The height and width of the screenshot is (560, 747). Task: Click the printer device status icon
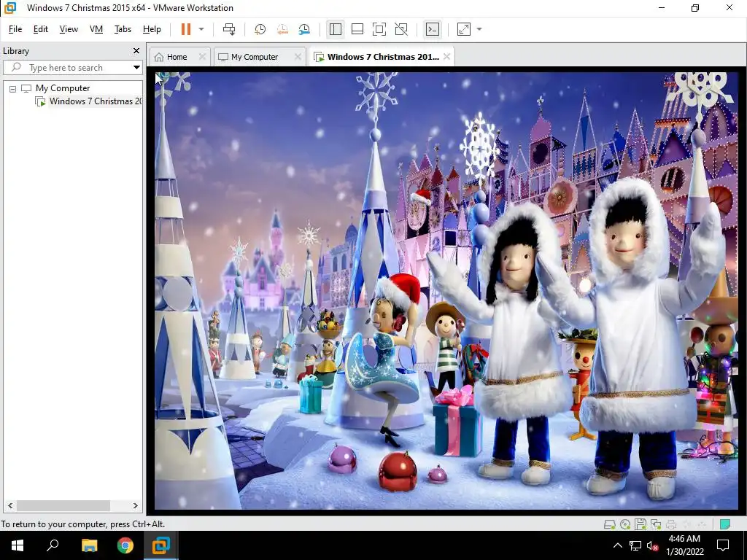pyautogui.click(x=671, y=524)
